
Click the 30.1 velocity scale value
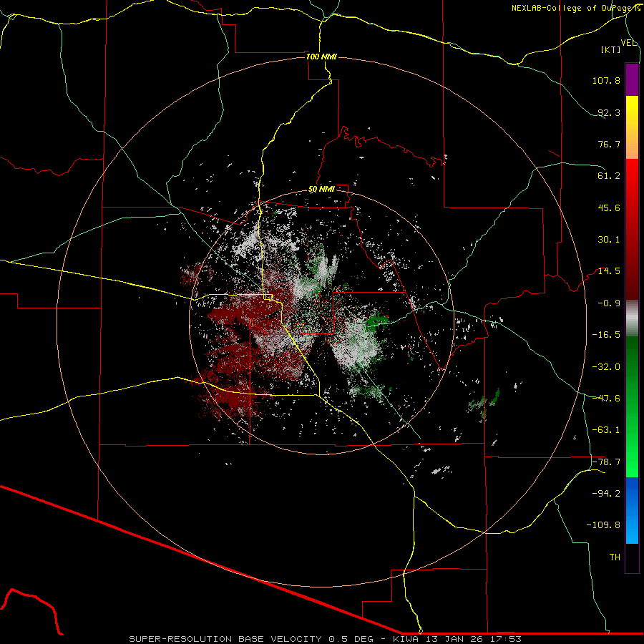[609, 240]
